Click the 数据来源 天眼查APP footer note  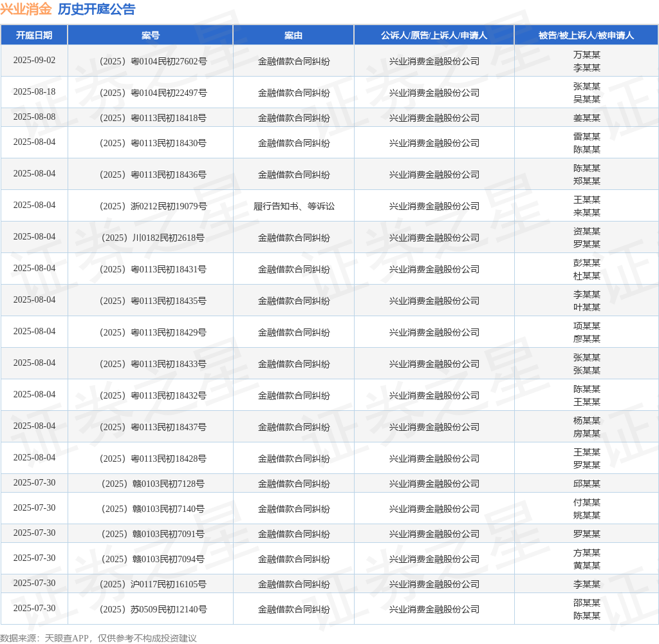pyautogui.click(x=98, y=638)
